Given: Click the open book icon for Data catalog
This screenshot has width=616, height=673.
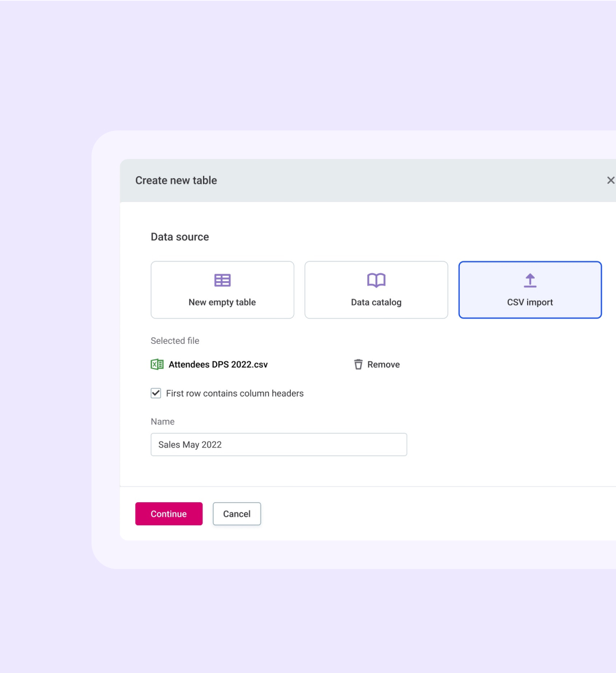Looking at the screenshot, I should (376, 280).
